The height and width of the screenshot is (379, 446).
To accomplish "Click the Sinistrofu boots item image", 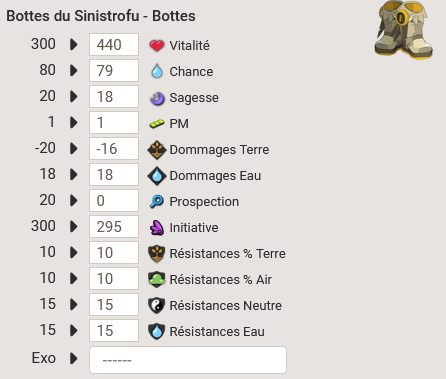I will [404, 29].
